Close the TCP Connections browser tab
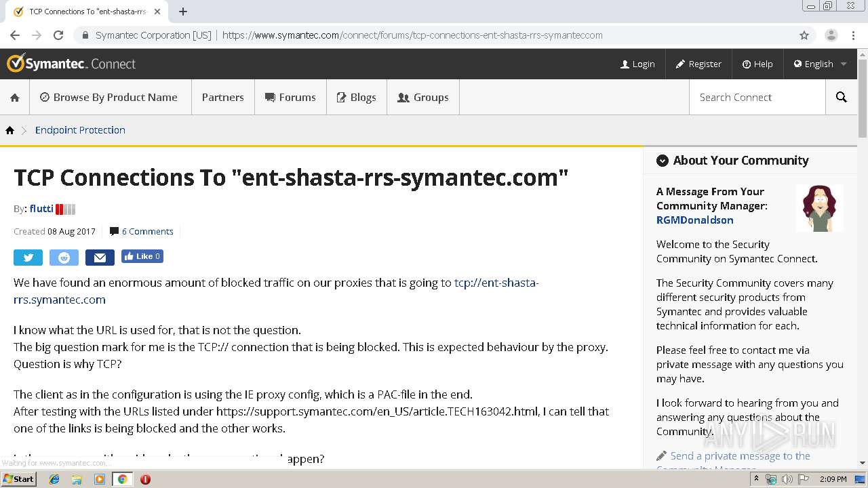 tap(157, 12)
